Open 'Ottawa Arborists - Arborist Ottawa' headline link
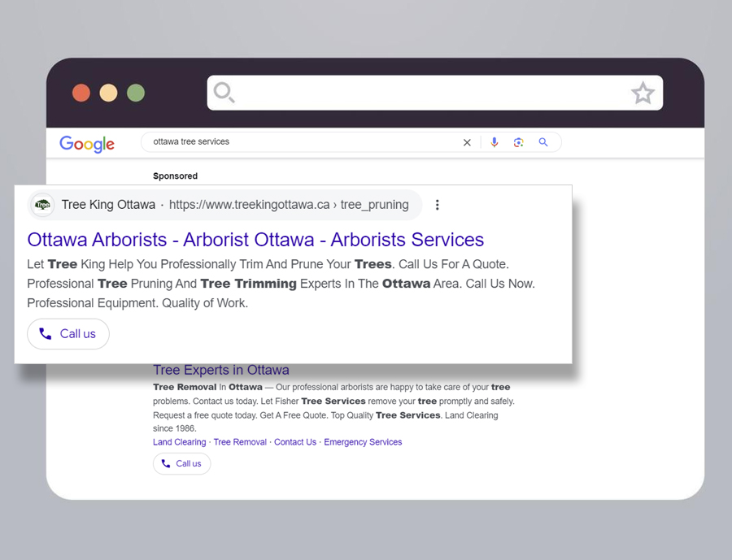The width and height of the screenshot is (732, 560). (255, 240)
